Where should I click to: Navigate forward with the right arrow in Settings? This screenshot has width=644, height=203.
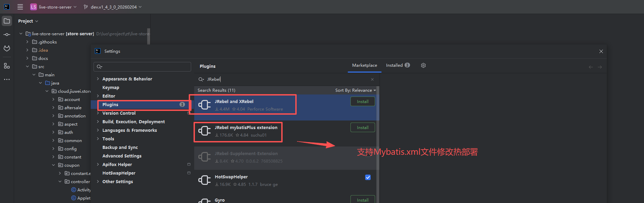[x=600, y=67]
